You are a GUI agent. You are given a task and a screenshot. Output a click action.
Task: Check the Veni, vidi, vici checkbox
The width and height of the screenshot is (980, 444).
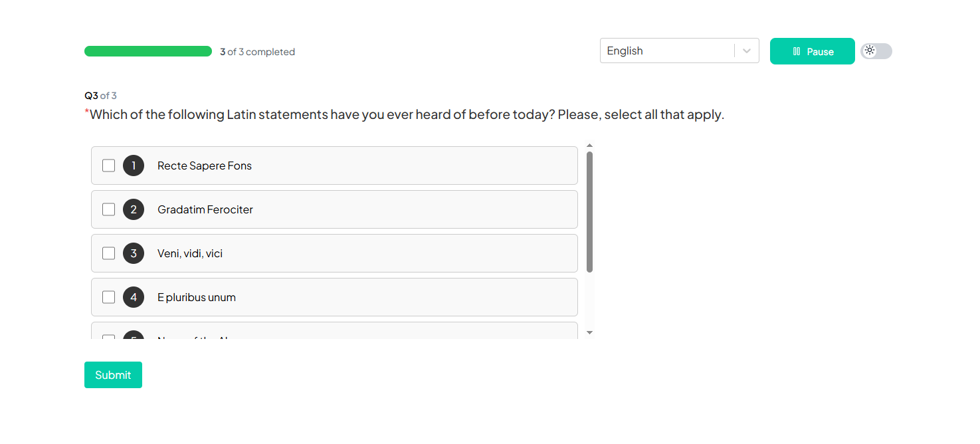point(108,253)
